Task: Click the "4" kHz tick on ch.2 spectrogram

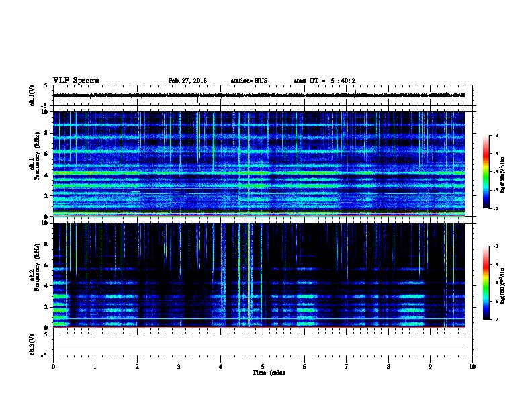Action: click(x=46, y=286)
